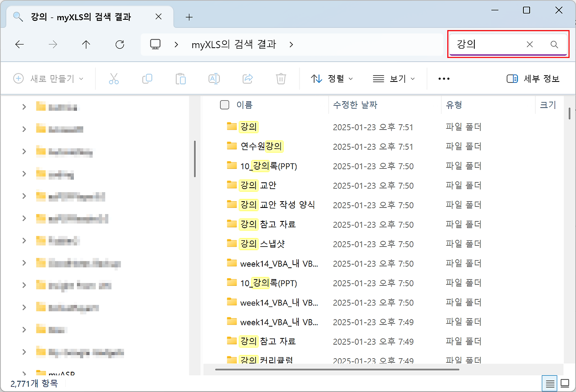576x392 pixels.
Task: Click the Back navigation arrow
Action: point(19,45)
